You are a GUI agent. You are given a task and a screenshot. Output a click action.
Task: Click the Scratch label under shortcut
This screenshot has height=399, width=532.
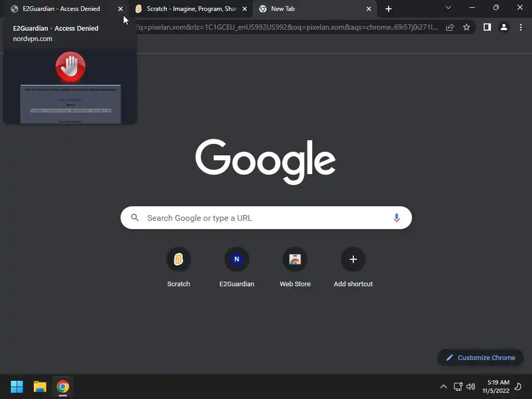(179, 284)
